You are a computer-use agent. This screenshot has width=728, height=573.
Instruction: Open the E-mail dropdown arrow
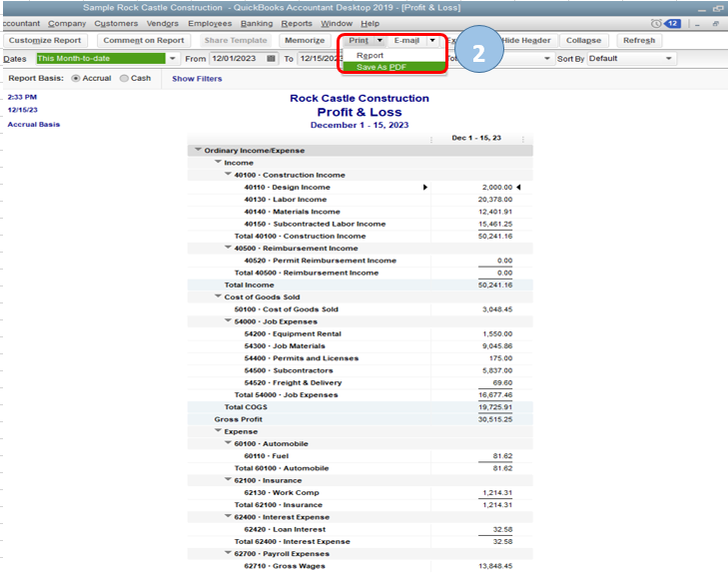point(432,40)
